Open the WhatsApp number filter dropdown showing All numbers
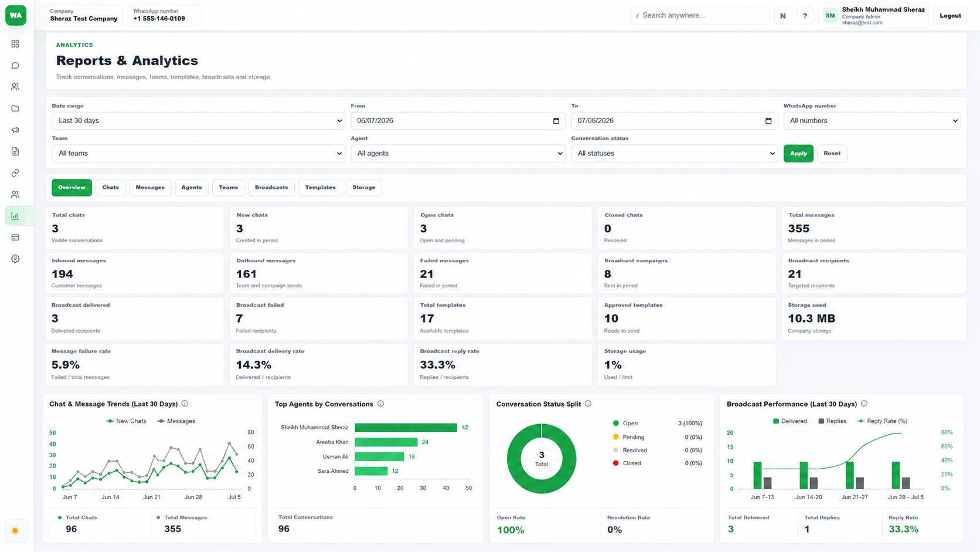Image resolution: width=980 pixels, height=552 pixels. (x=872, y=121)
